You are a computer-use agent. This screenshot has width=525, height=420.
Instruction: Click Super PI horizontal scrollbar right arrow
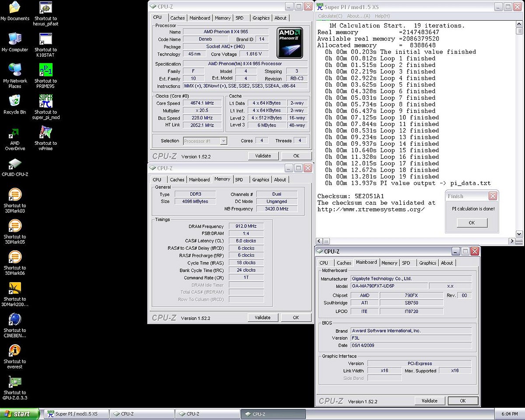(512, 241)
